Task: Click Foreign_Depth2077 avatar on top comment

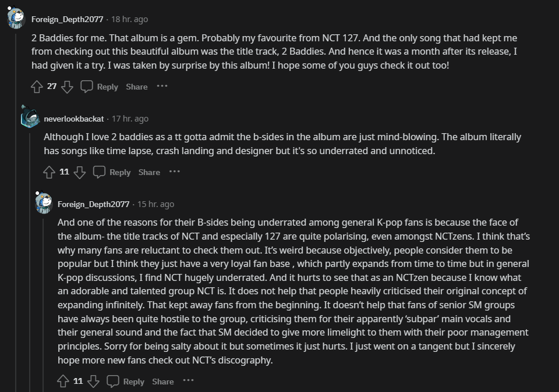Action: coord(16,19)
